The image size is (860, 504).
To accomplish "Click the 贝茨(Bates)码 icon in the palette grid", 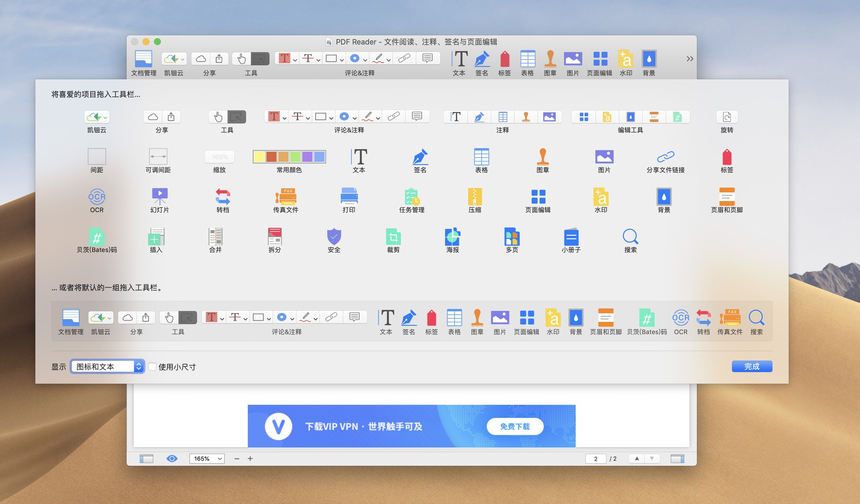I will point(97,237).
